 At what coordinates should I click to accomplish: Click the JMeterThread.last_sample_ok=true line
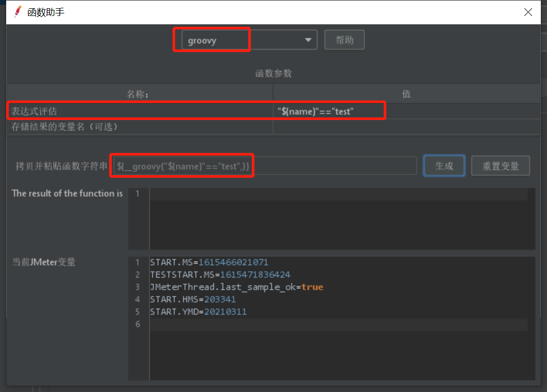click(236, 287)
